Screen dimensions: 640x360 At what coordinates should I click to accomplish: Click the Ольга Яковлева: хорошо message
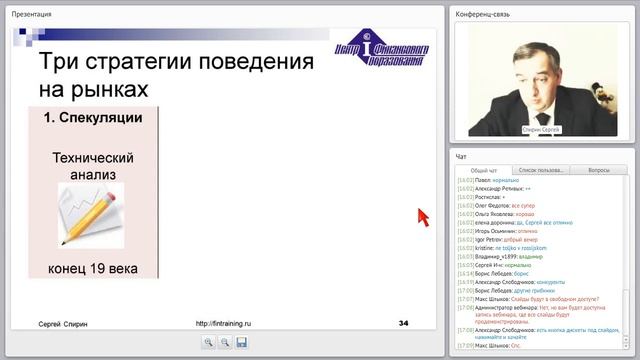click(x=496, y=214)
